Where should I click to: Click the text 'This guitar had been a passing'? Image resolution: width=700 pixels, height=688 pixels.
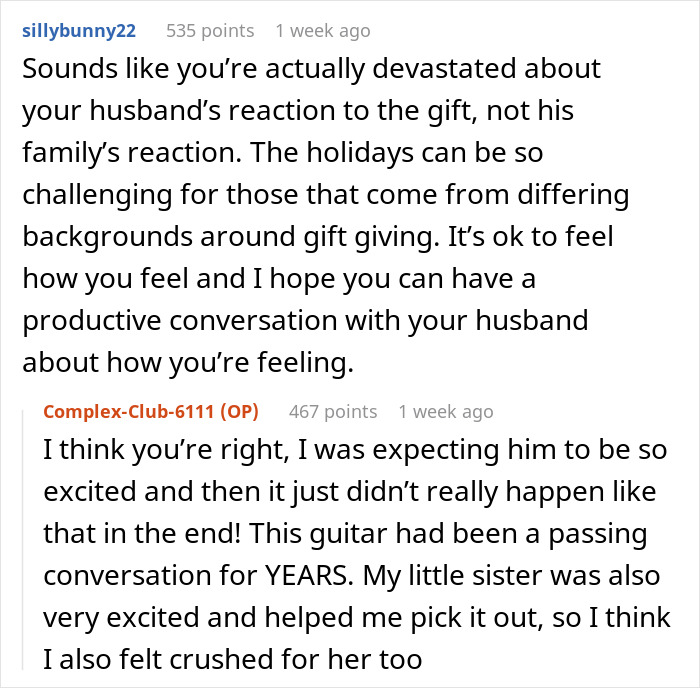click(448, 534)
